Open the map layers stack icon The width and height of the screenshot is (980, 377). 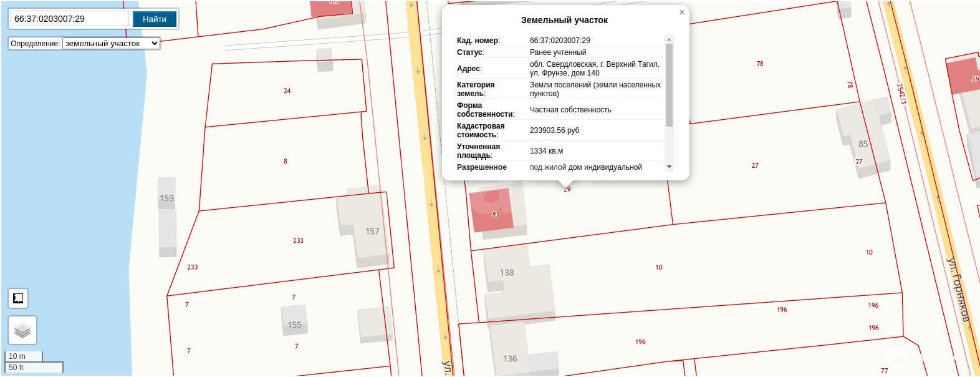coord(22,330)
